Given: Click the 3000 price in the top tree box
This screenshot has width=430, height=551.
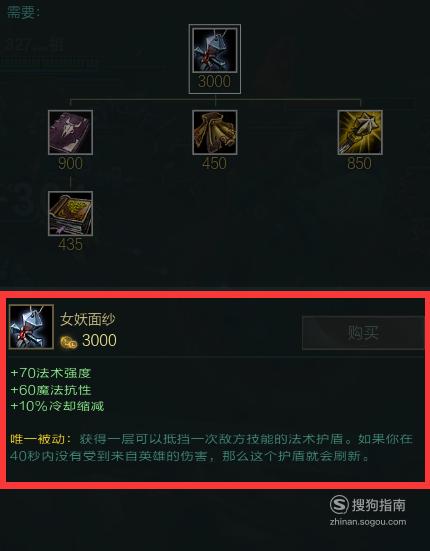Looking at the screenshot, I should 215,82.
